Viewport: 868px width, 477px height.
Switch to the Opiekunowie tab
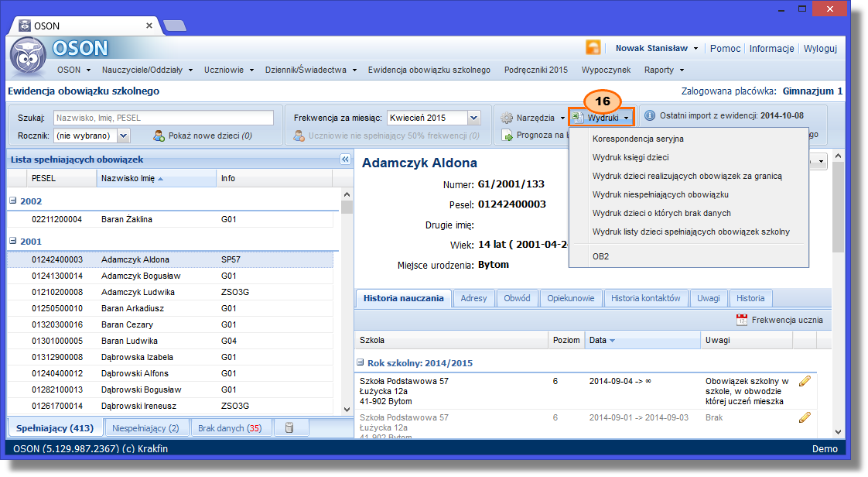tap(570, 298)
